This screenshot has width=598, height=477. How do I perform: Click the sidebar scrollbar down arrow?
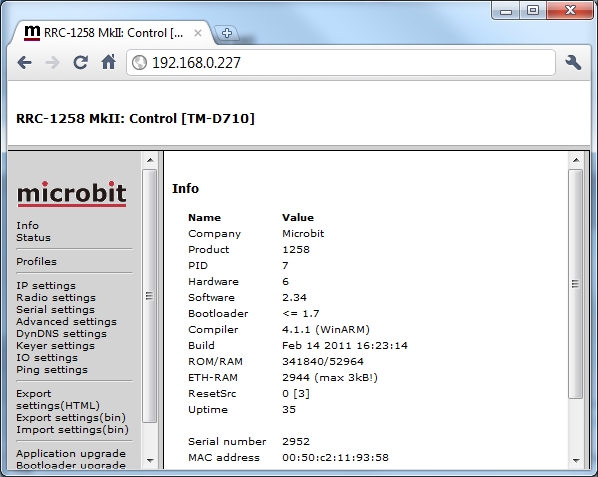tap(150, 461)
